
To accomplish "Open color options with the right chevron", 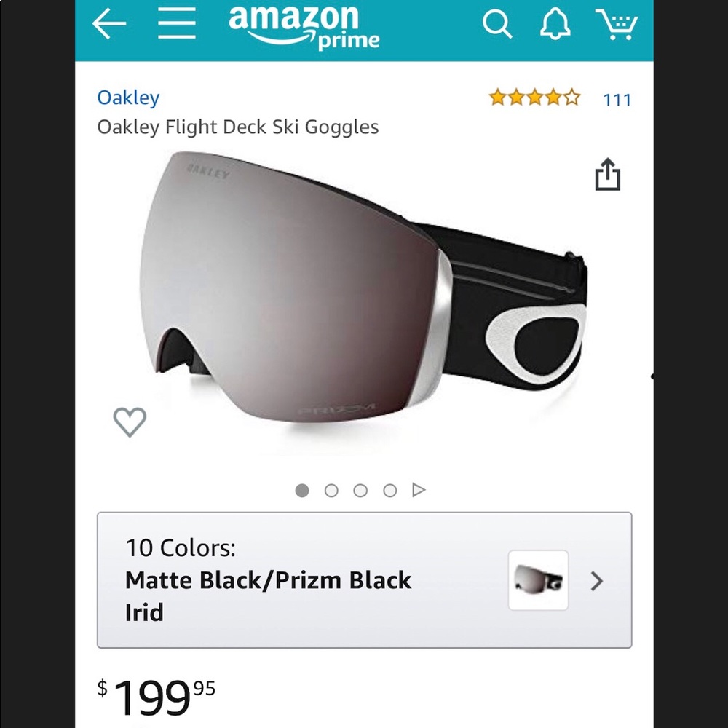I will coord(597,582).
